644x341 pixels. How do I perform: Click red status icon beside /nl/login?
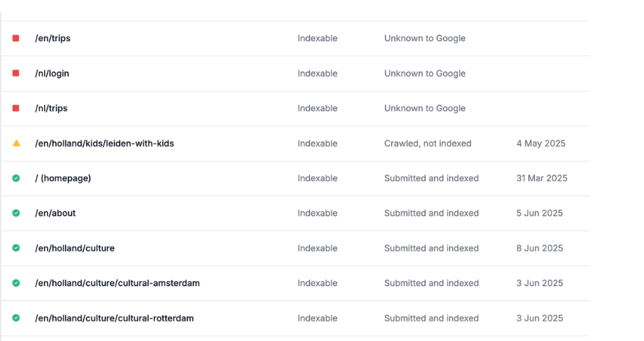tap(16, 74)
